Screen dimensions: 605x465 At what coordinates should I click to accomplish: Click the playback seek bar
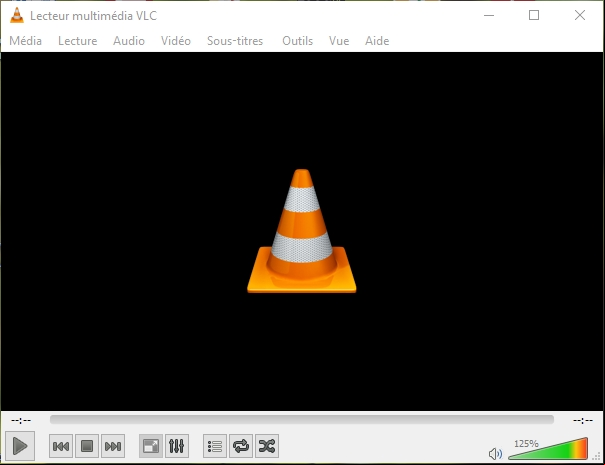coord(302,419)
